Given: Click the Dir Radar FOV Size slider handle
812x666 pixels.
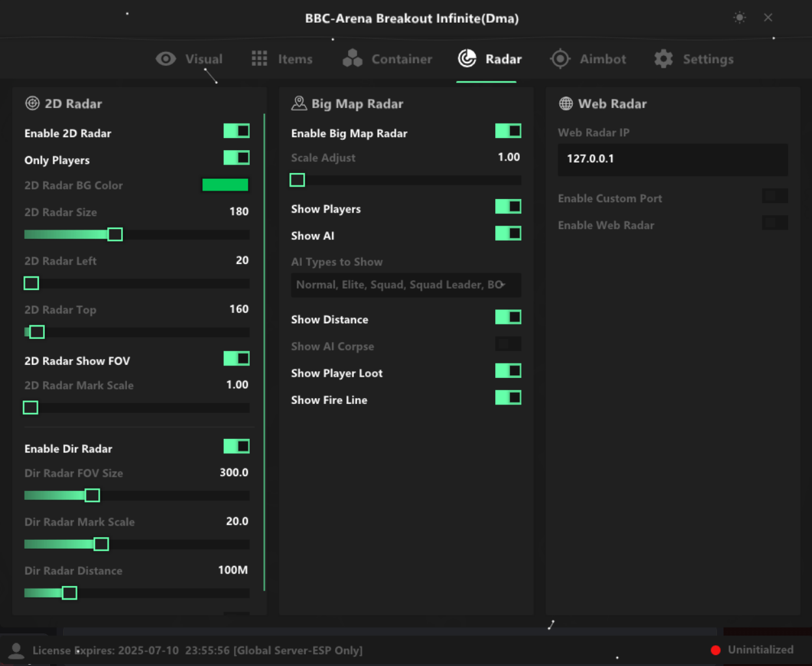Looking at the screenshot, I should point(92,496).
